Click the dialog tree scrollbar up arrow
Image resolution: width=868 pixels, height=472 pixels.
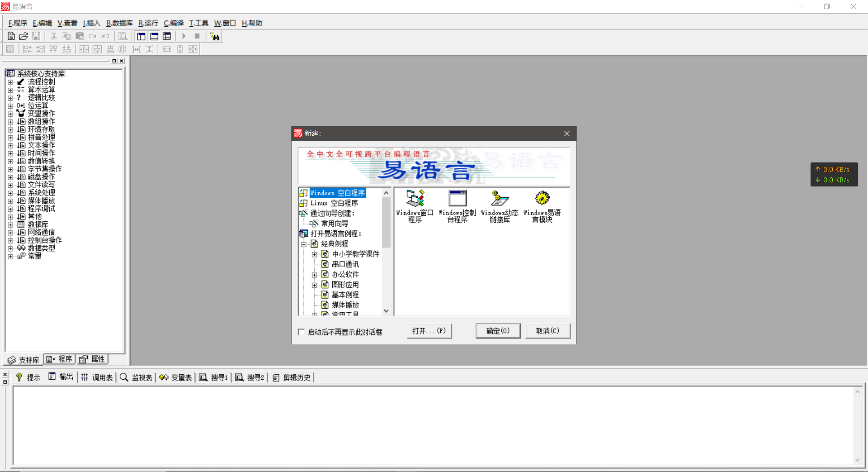[386, 193]
